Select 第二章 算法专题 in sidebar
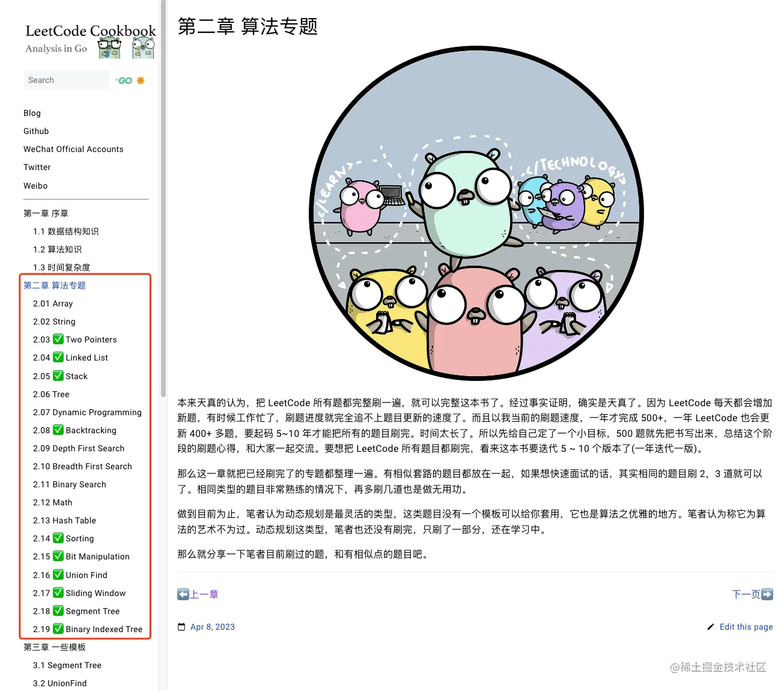Image resolution: width=784 pixels, height=691 pixels. pyautogui.click(x=55, y=285)
